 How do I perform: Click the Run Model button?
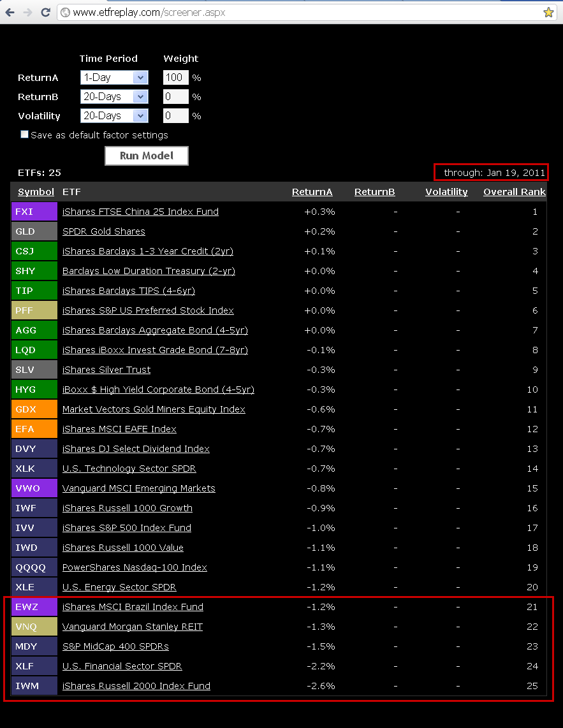(x=147, y=156)
